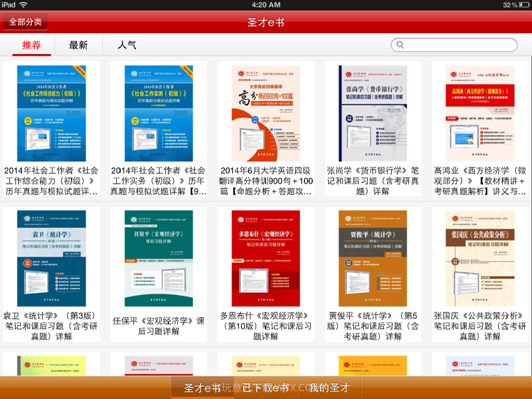This screenshot has height=399, width=532.
Task: Open 任保平《宏观经济学》 book cover
Action: 158,258
